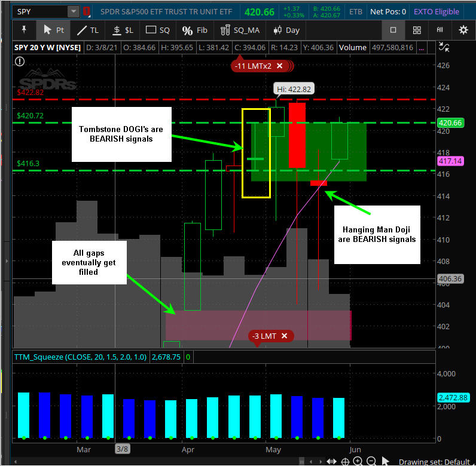
Task: Open the chart grid layout icon
Action: tap(417, 30)
